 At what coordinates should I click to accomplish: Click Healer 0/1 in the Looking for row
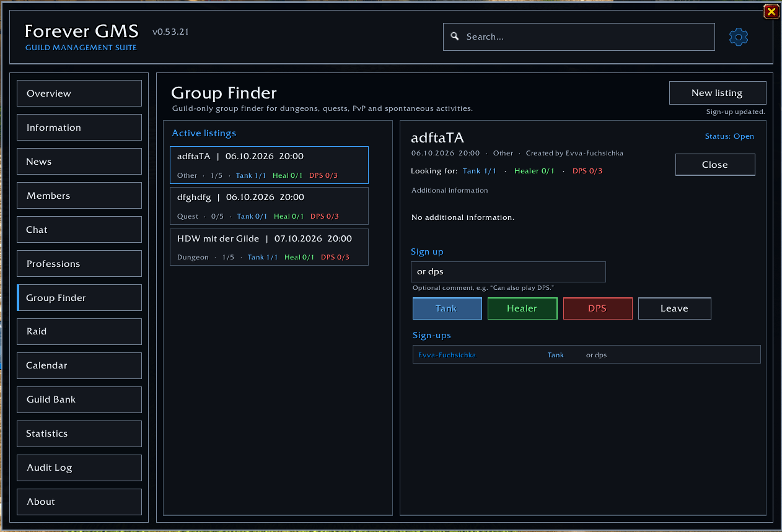pyautogui.click(x=534, y=171)
